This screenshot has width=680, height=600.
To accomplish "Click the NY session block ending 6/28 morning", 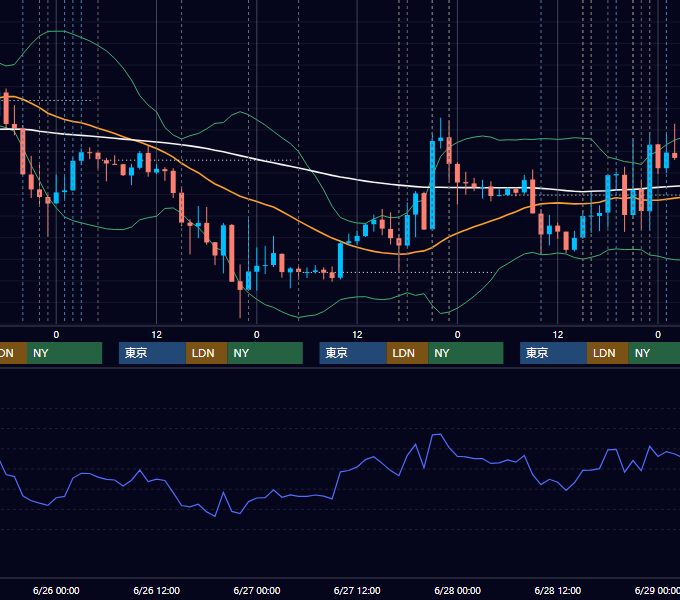I will click(x=466, y=353).
